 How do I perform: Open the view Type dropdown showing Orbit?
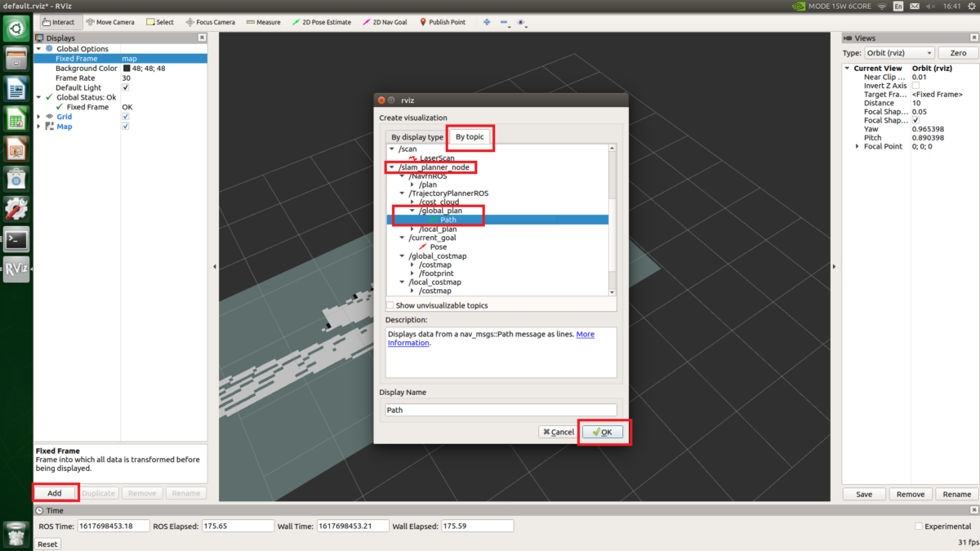898,52
